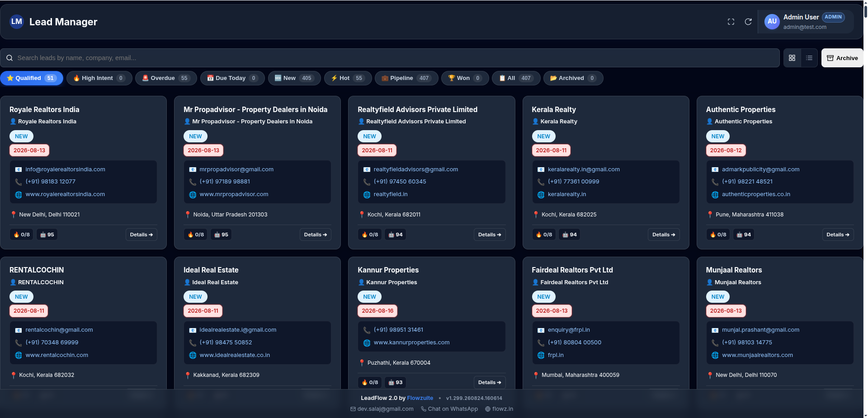Screen dimensions: 868x418
Task: Click the 0/8 fire badge on Kerala Realty
Action: 544,235
